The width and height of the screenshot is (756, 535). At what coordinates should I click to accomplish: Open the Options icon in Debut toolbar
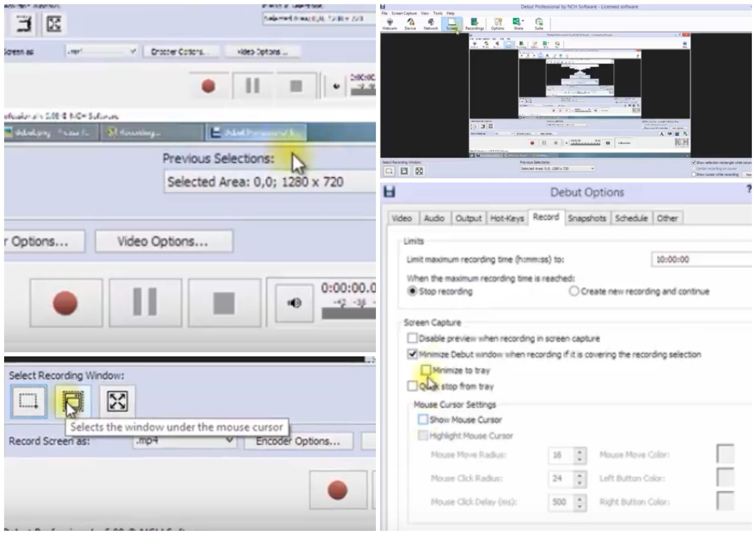point(498,24)
